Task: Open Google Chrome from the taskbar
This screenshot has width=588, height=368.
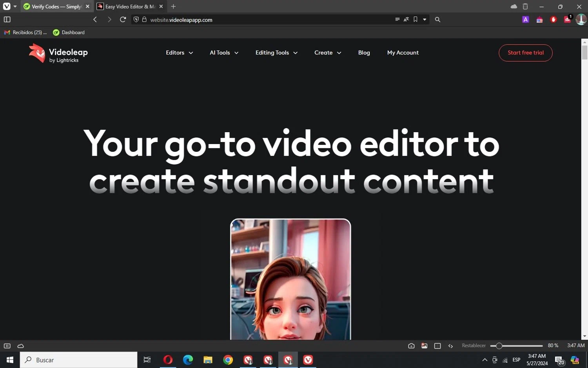Action: coord(228,360)
